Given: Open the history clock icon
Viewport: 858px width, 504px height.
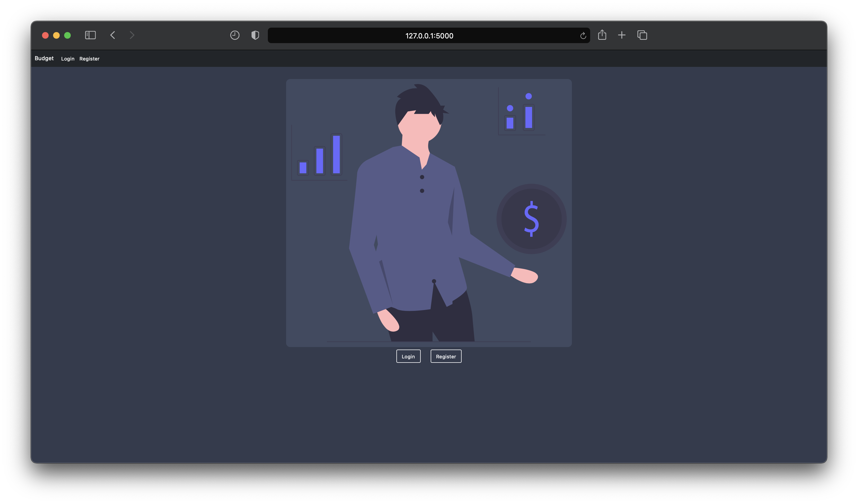Looking at the screenshot, I should 235,35.
